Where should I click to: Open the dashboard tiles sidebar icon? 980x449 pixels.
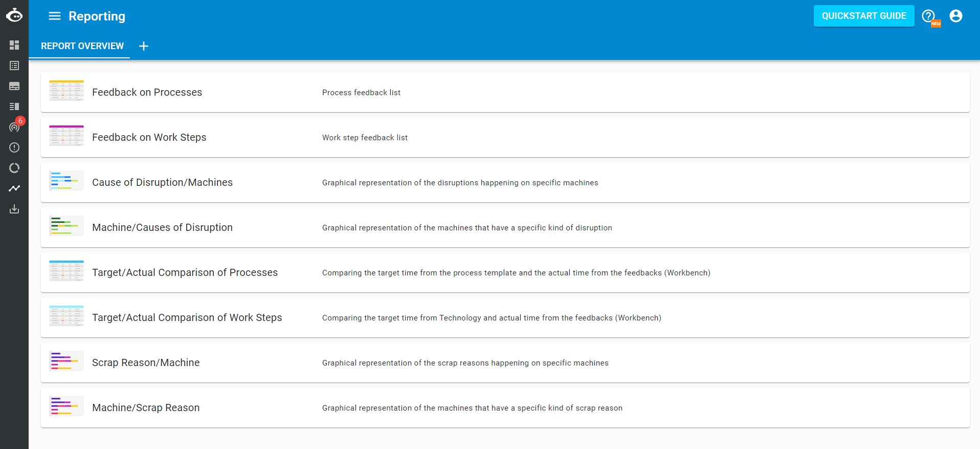pyautogui.click(x=14, y=45)
